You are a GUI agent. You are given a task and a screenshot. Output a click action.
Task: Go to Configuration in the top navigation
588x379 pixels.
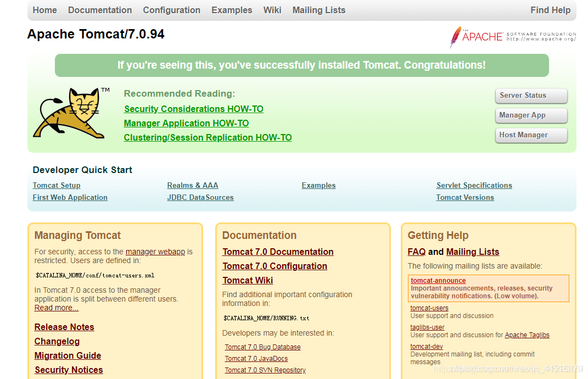(172, 10)
